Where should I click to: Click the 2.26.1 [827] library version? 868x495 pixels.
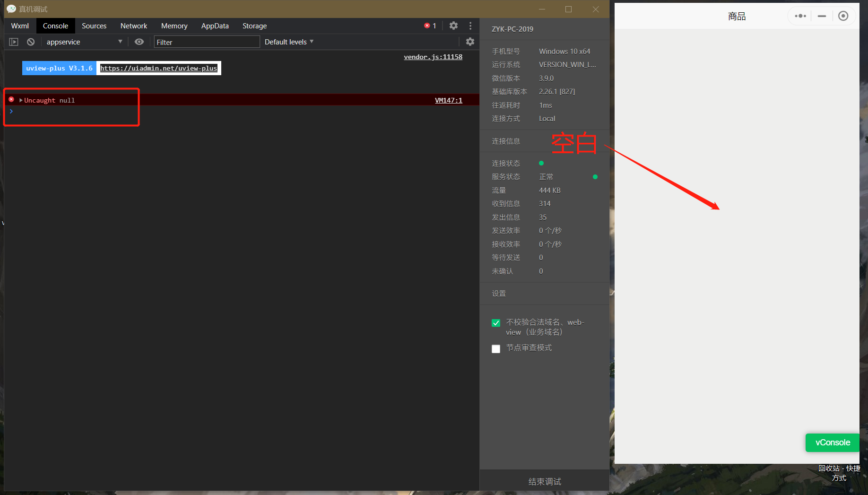click(x=557, y=91)
